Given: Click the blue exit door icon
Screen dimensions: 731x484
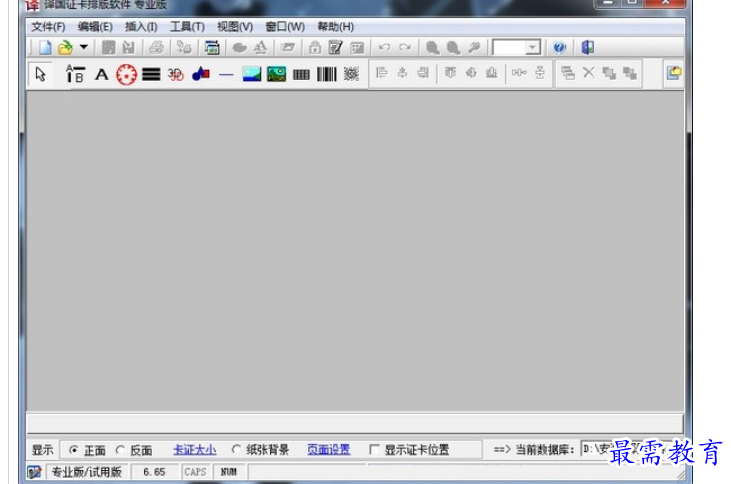Looking at the screenshot, I should pos(587,47).
